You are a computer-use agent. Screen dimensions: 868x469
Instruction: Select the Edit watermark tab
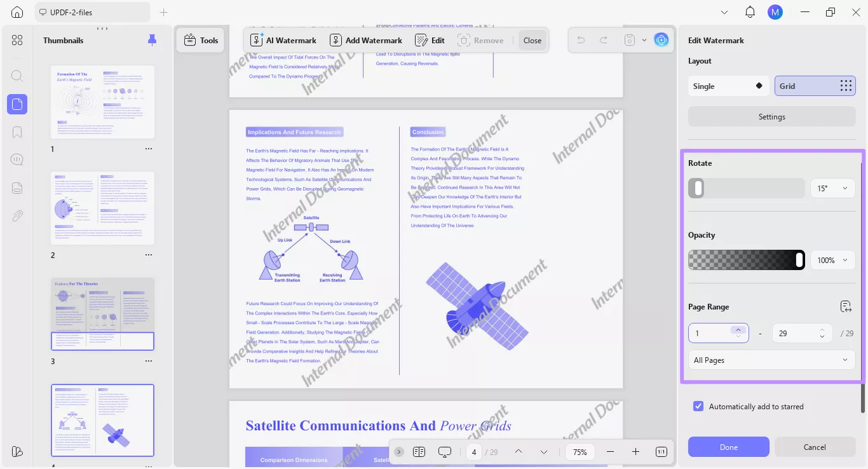coord(429,40)
